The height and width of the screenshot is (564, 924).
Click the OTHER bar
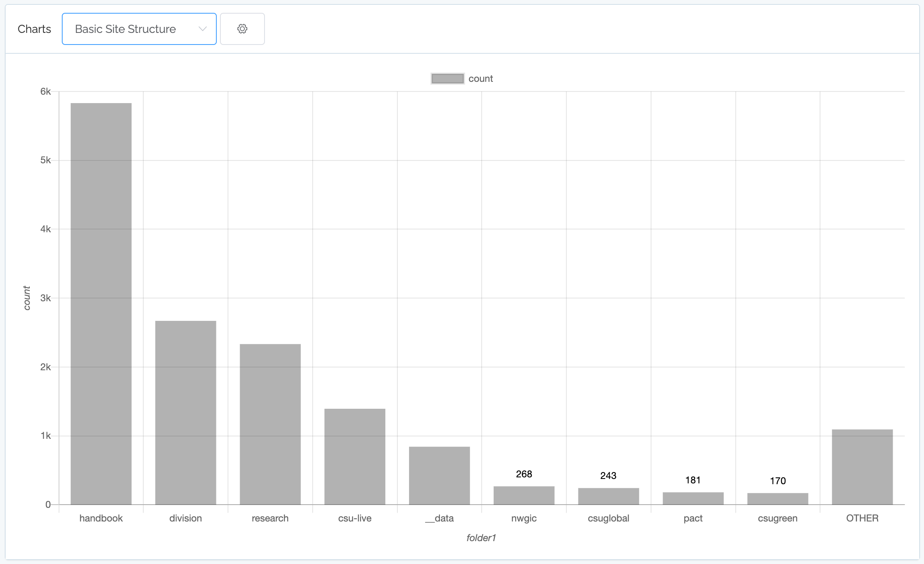tap(862, 467)
